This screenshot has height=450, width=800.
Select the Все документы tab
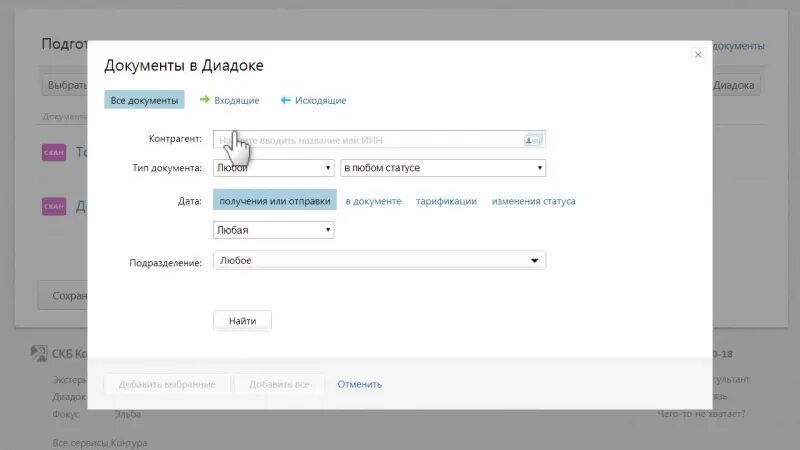[x=144, y=100]
